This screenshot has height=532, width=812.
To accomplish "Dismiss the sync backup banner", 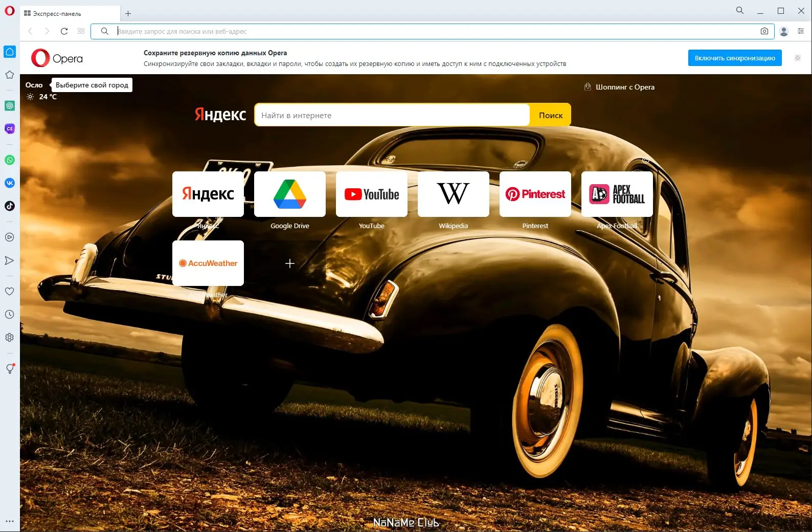I will point(798,58).
